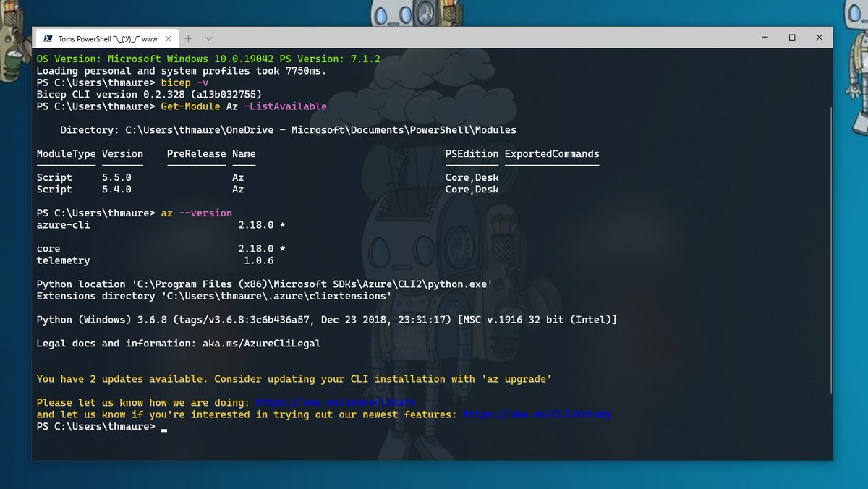The image size is (868, 489).
Task: Click the 'Directory:' modules path line
Action: click(x=288, y=130)
